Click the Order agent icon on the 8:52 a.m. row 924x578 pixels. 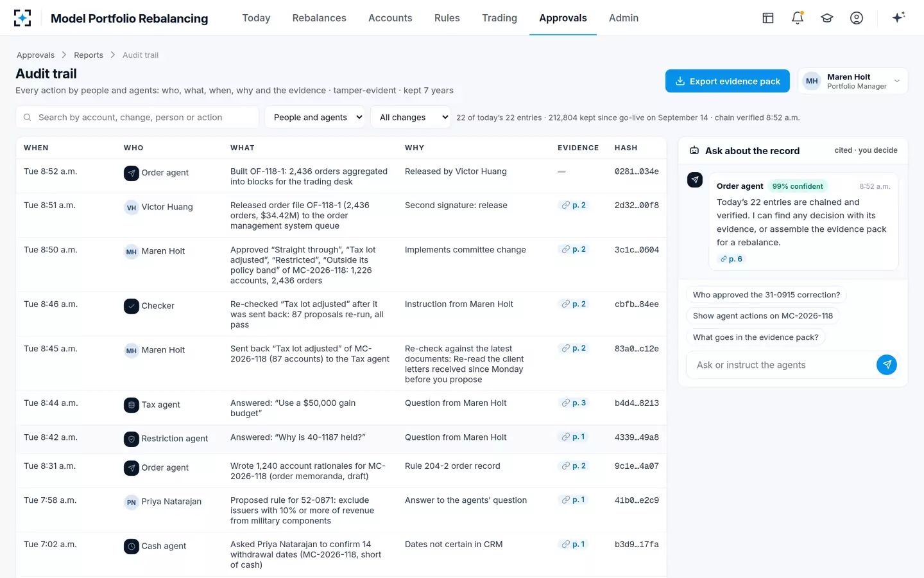click(132, 173)
